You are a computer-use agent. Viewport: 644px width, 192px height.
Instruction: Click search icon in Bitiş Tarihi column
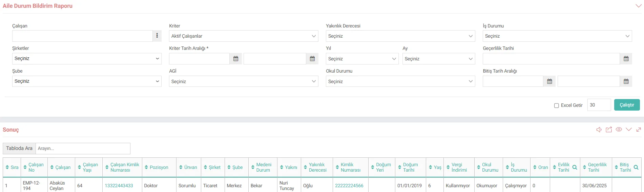[636, 167]
